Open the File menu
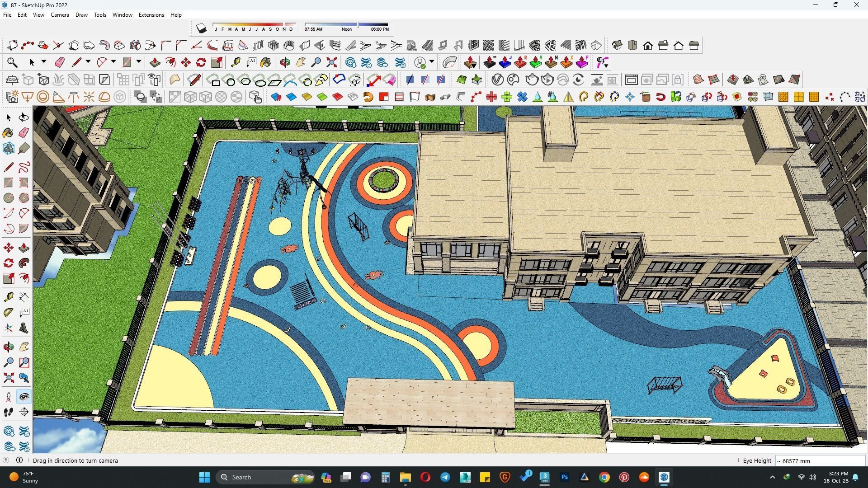Screen dimensions: 868x488 pyautogui.click(x=7, y=14)
